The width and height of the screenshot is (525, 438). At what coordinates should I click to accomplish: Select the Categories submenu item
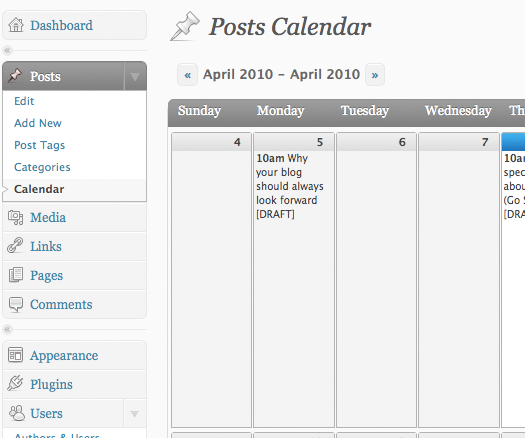pos(42,167)
